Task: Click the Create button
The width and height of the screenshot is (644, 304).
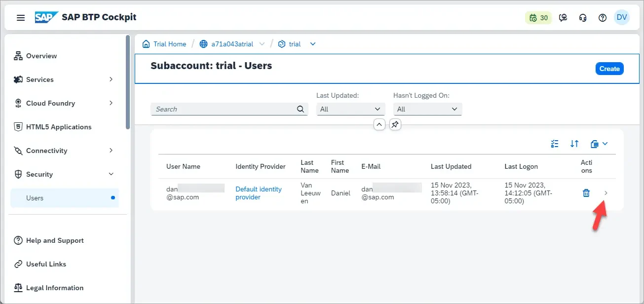Action: 609,69
